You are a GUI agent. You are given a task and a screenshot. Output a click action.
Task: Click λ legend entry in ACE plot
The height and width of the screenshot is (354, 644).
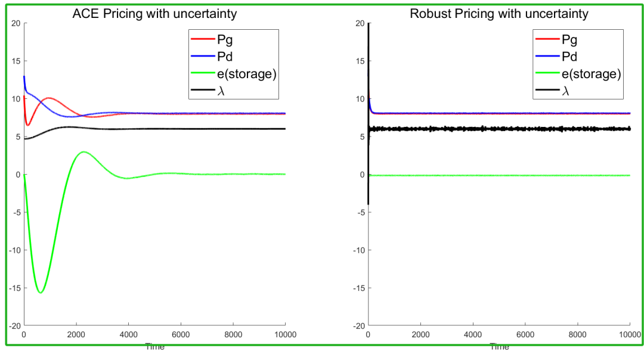(221, 91)
